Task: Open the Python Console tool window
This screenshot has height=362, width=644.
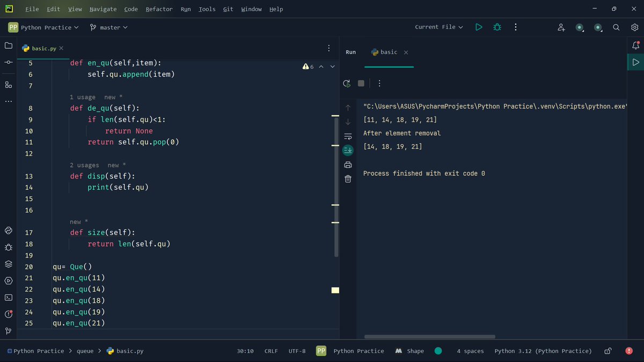Action: (x=9, y=231)
